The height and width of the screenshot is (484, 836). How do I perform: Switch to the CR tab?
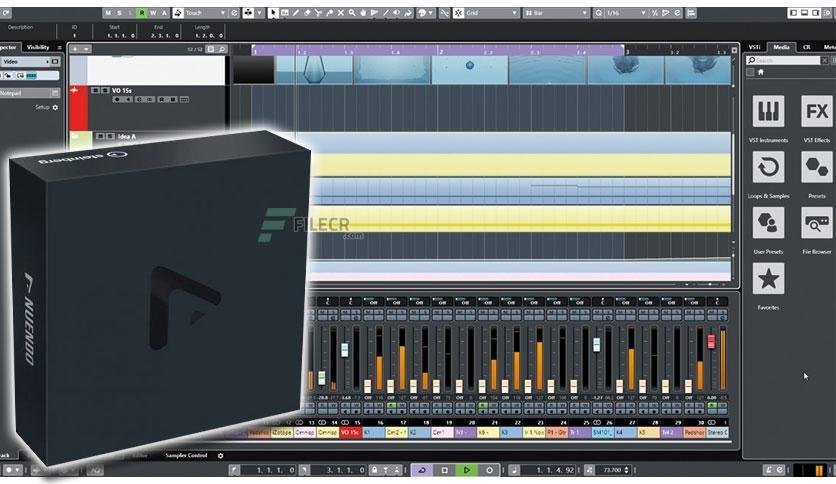807,47
